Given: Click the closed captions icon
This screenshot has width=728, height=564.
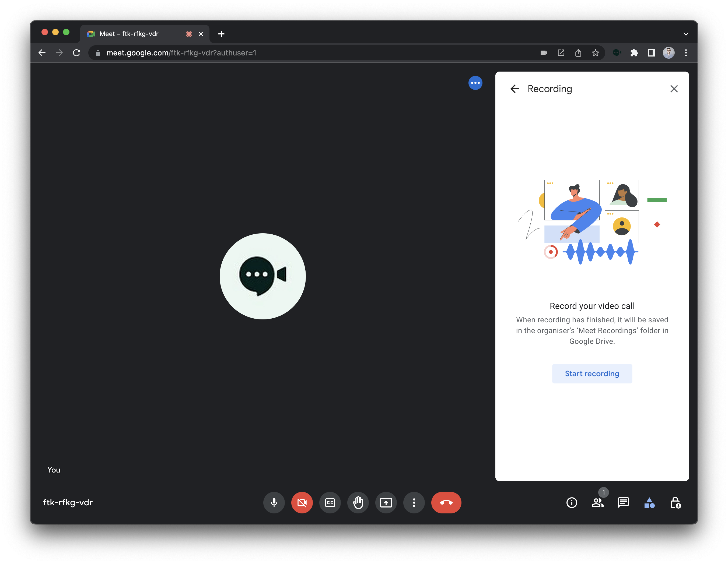Looking at the screenshot, I should [x=330, y=502].
